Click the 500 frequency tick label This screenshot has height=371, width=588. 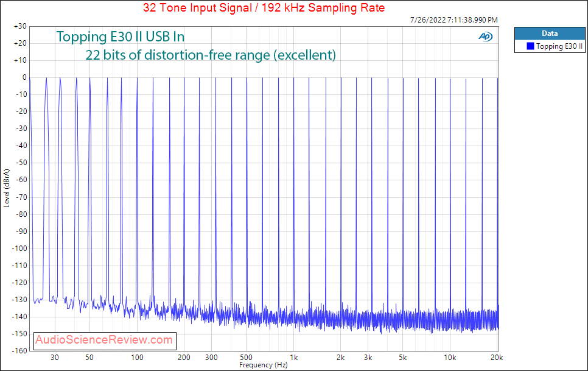tap(246, 358)
